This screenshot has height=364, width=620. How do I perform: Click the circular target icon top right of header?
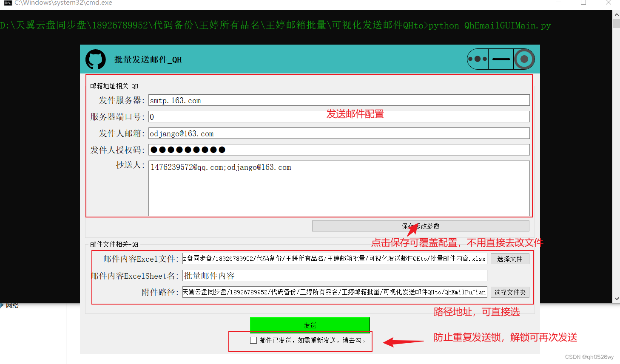(x=524, y=59)
